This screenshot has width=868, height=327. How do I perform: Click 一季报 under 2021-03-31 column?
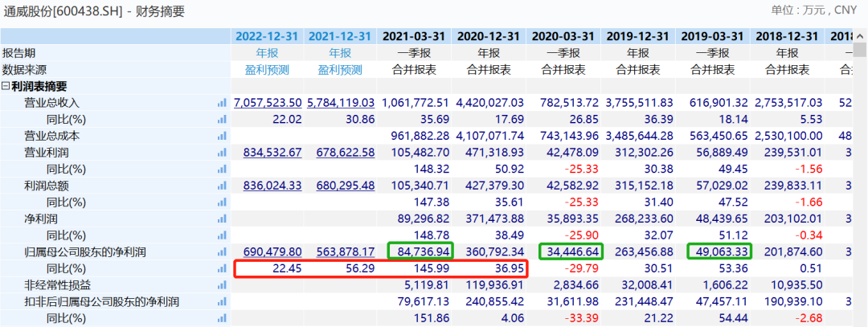click(414, 53)
